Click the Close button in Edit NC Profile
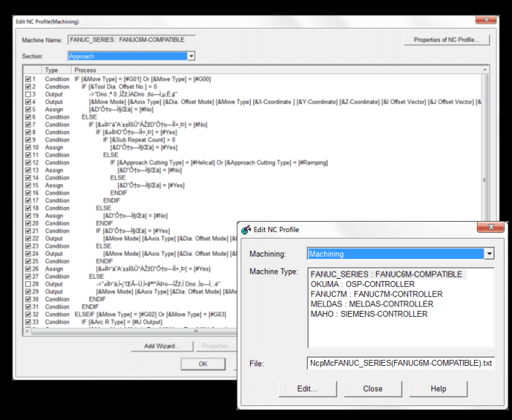The image size is (512, 420). point(372,389)
